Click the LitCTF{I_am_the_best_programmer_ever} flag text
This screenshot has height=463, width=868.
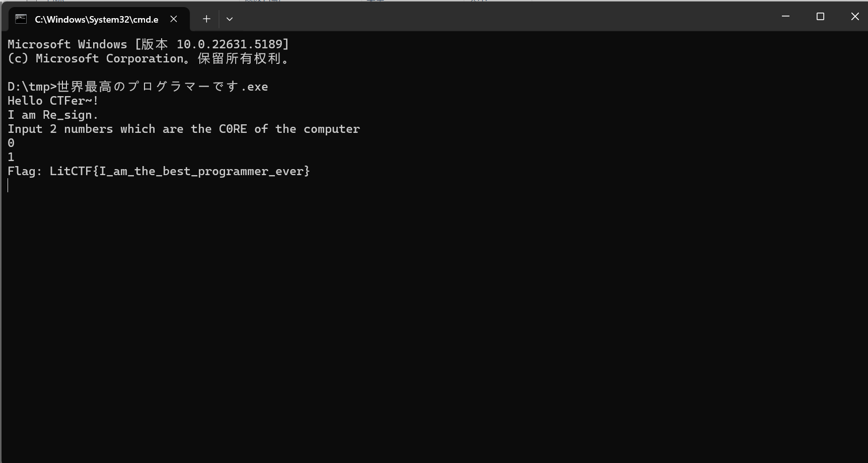(x=180, y=171)
